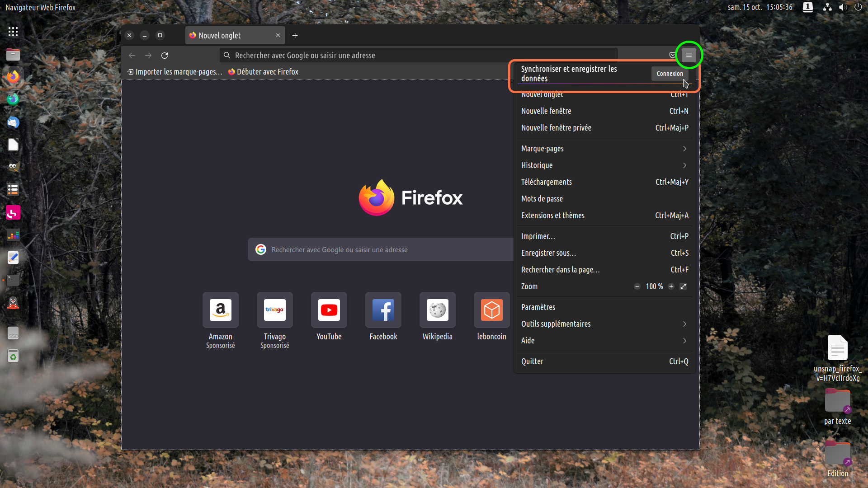
Task: Open the YouTube shortcut tile
Action: click(329, 310)
